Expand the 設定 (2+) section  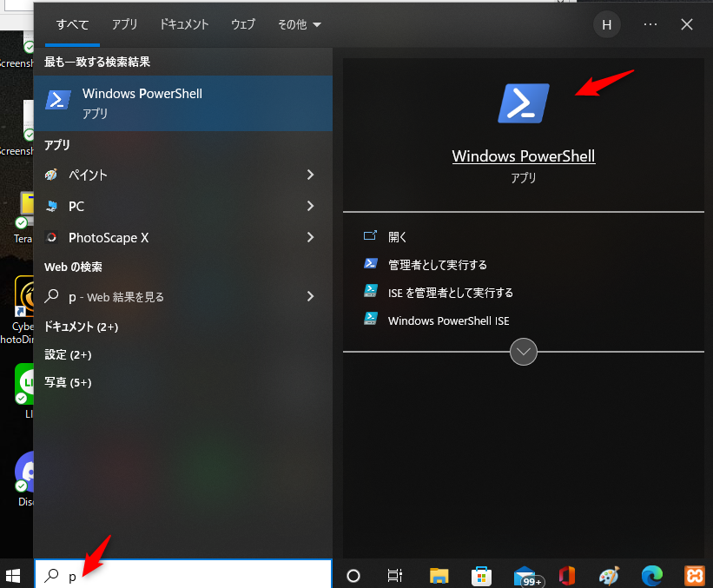(x=68, y=354)
